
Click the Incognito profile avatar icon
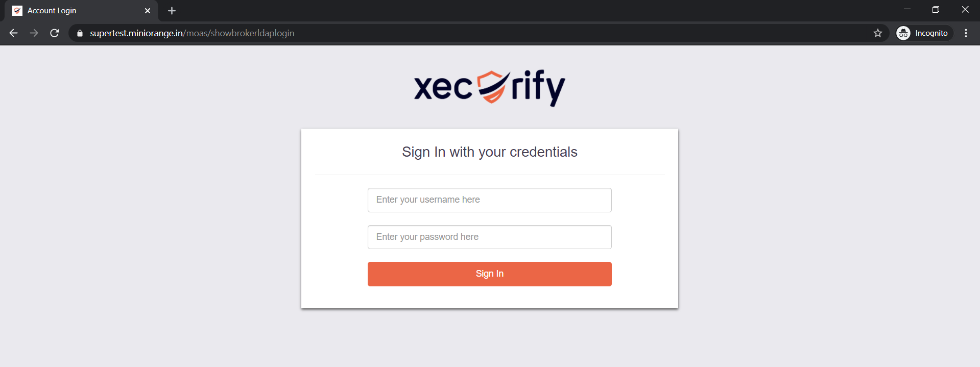click(903, 33)
